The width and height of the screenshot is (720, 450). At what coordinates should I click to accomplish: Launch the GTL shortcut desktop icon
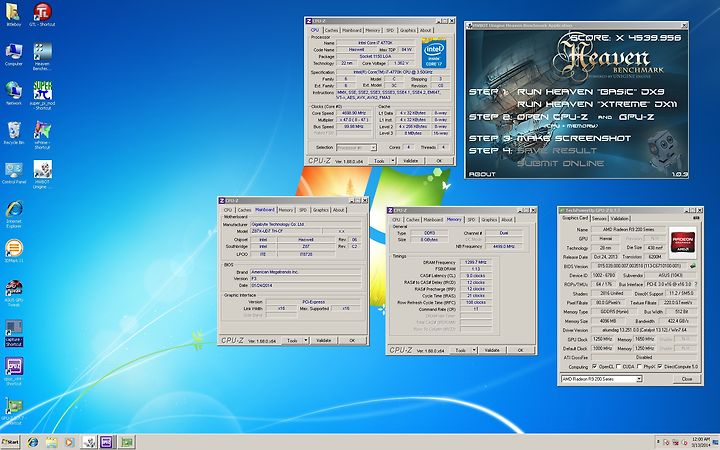42,14
